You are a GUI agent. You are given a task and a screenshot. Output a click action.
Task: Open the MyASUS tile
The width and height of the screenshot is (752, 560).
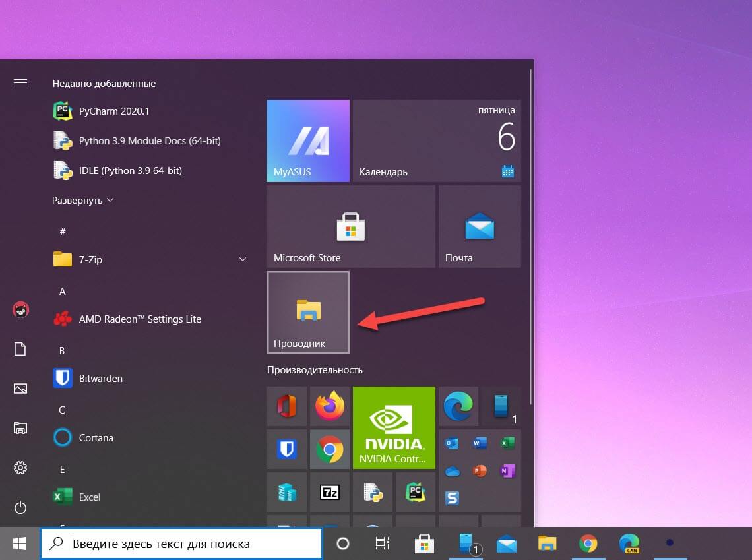308,140
